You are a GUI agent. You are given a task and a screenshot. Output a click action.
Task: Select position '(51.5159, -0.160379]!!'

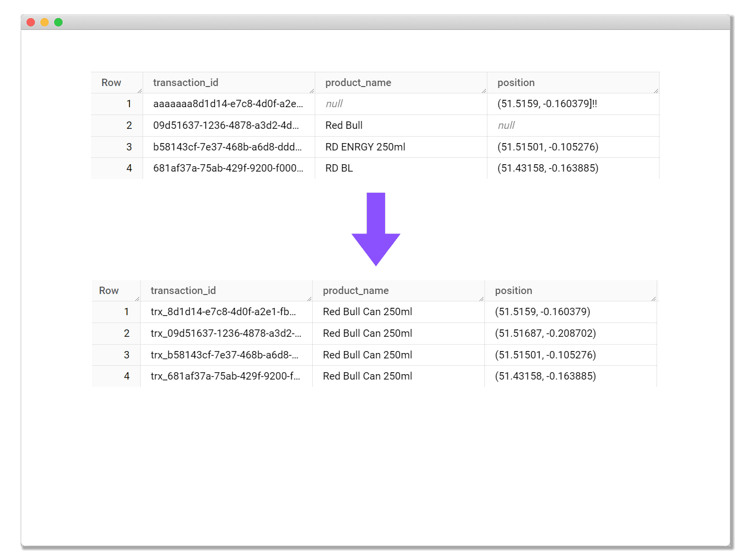[573, 104]
